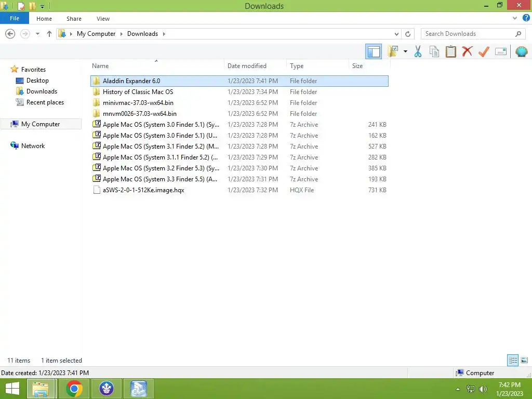532x399 pixels.
Task: Open the Help question mark icon
Action: point(526,18)
